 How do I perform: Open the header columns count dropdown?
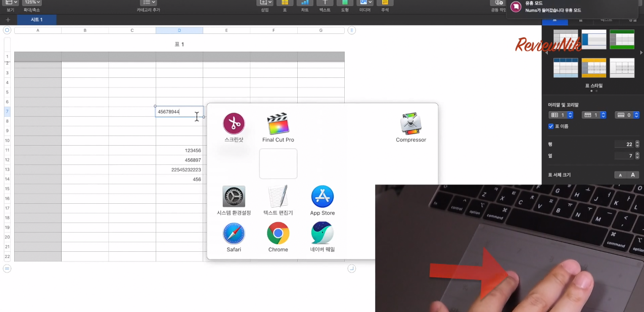[x=561, y=115]
